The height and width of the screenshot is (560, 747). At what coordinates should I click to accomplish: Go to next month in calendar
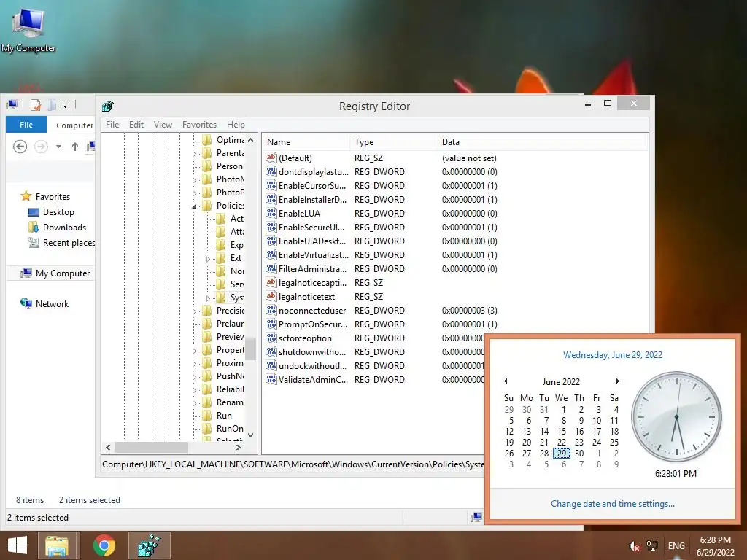pos(617,381)
